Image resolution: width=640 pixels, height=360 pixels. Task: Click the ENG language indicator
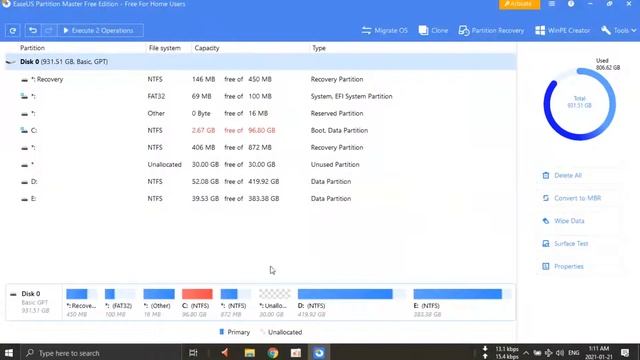(574, 353)
